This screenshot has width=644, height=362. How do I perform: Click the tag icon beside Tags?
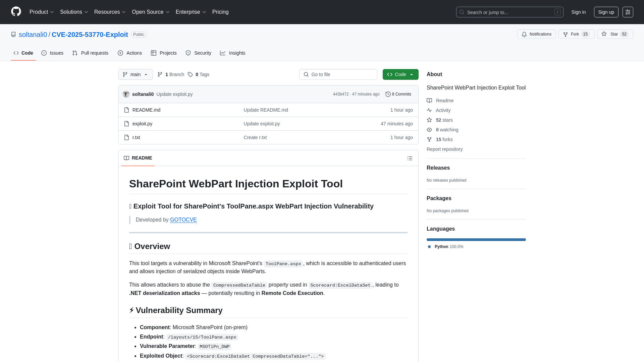(x=190, y=74)
